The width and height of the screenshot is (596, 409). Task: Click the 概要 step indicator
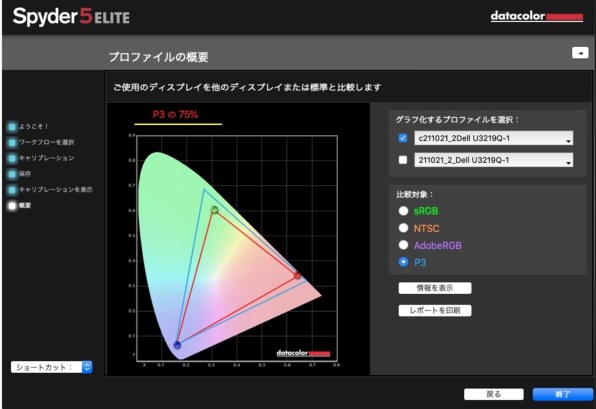[12, 206]
